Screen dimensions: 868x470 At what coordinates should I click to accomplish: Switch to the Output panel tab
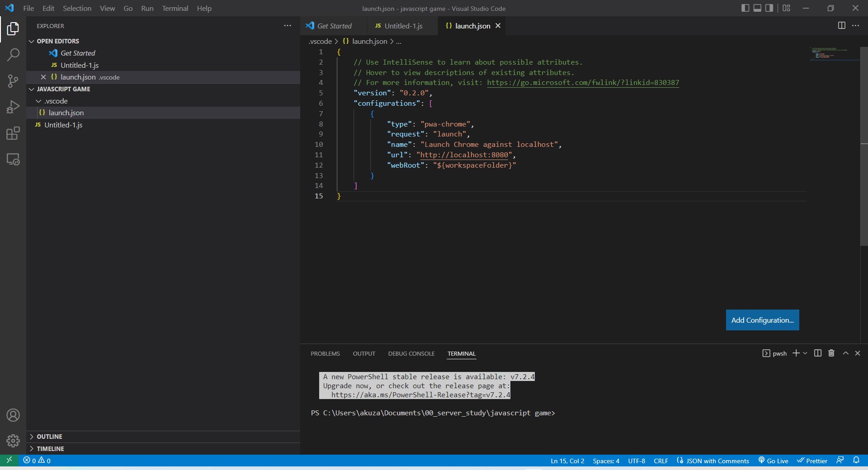[364, 353]
